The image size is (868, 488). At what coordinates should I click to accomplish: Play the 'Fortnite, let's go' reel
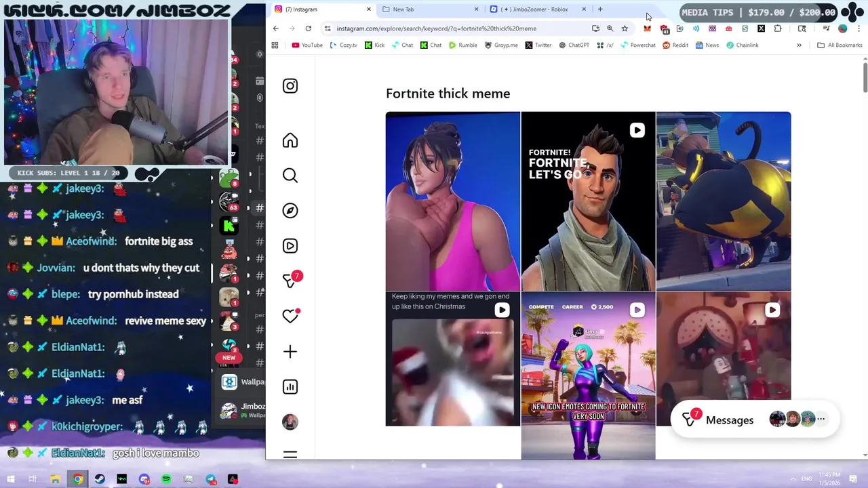point(588,201)
